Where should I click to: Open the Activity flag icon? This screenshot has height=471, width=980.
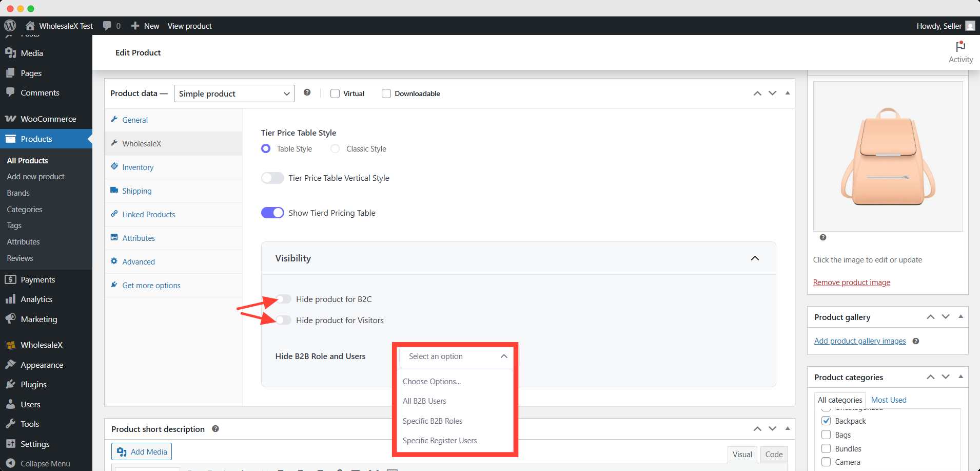tap(961, 46)
